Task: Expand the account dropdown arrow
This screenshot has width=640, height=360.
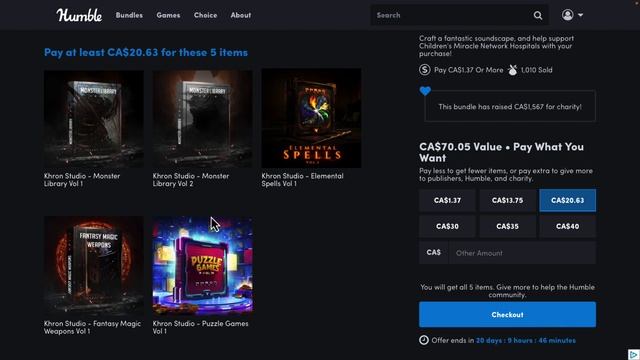Action: (x=580, y=16)
